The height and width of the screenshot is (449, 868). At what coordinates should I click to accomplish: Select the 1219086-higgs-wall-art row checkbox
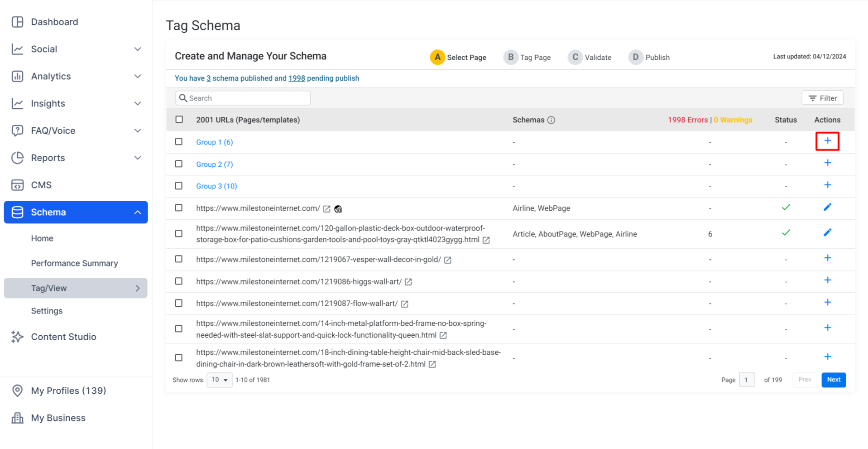(179, 281)
